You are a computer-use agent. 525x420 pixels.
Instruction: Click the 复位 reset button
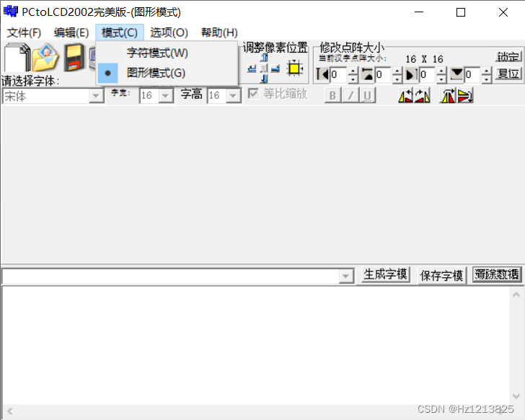coord(508,74)
